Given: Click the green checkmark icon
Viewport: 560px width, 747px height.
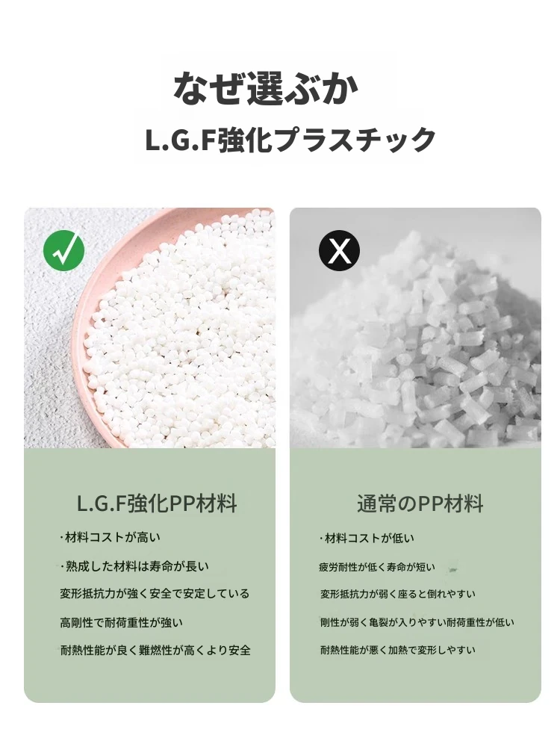Looking at the screenshot, I should coord(63,250).
